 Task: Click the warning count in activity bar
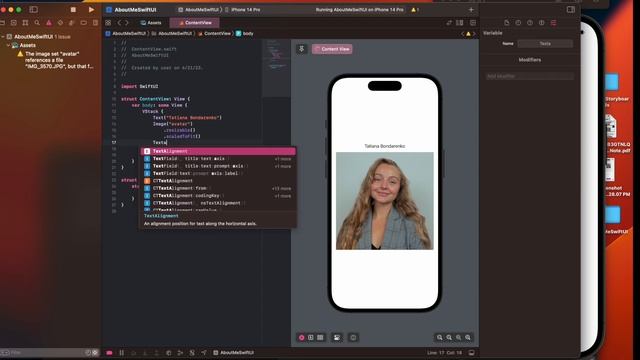[415, 9]
